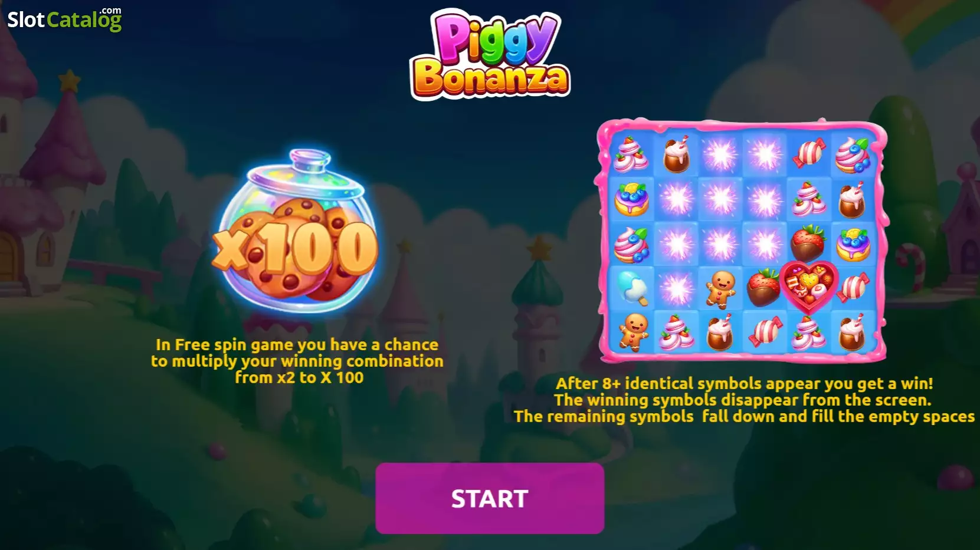
Task: Open the SlotCatalog.com logo link
Action: point(64,19)
